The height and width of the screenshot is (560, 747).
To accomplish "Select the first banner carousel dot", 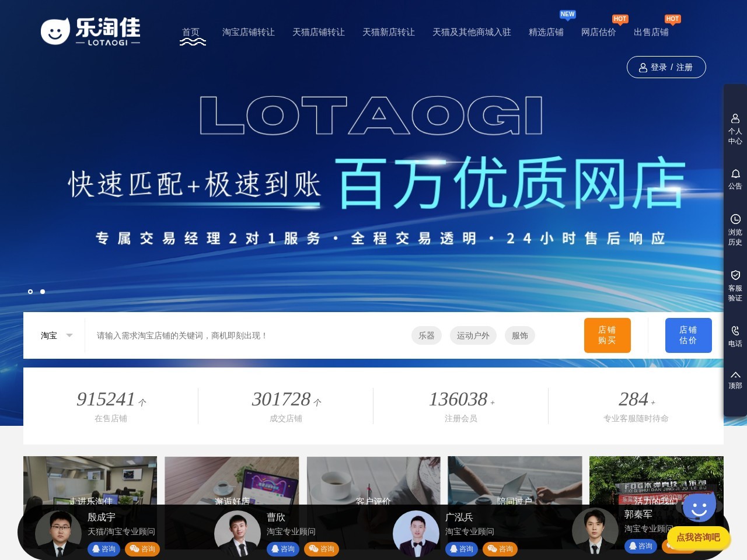I will pos(30,292).
